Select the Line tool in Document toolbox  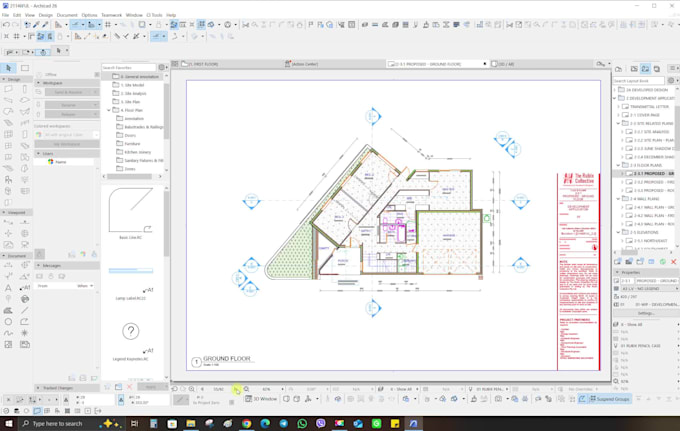point(25,310)
